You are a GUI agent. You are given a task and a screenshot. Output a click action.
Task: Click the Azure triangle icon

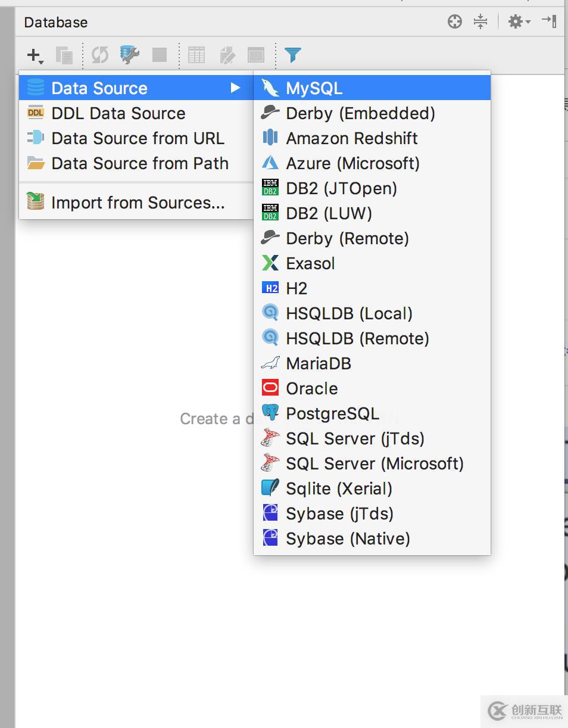tap(270, 163)
